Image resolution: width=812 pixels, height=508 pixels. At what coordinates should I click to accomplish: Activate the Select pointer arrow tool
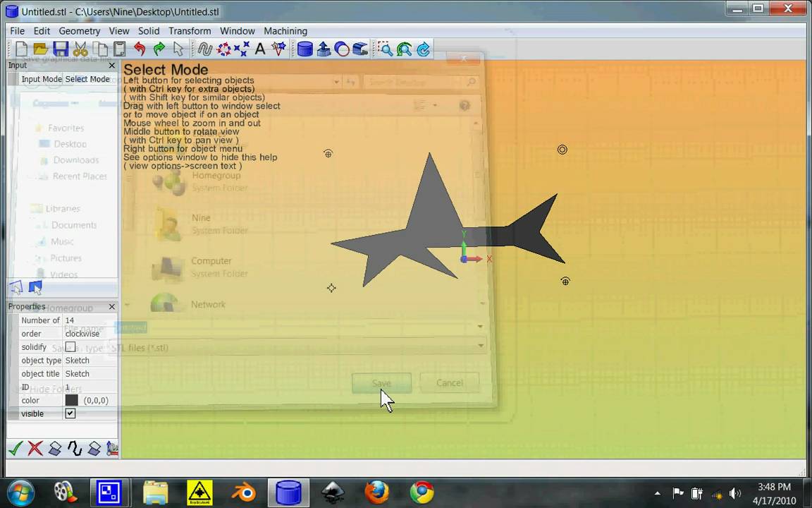[x=178, y=49]
